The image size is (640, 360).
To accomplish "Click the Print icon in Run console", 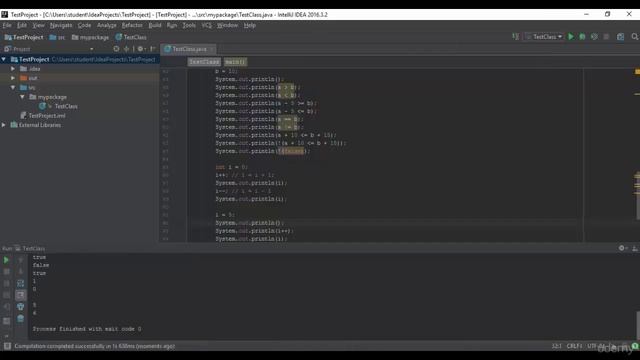I will tap(20, 307).
